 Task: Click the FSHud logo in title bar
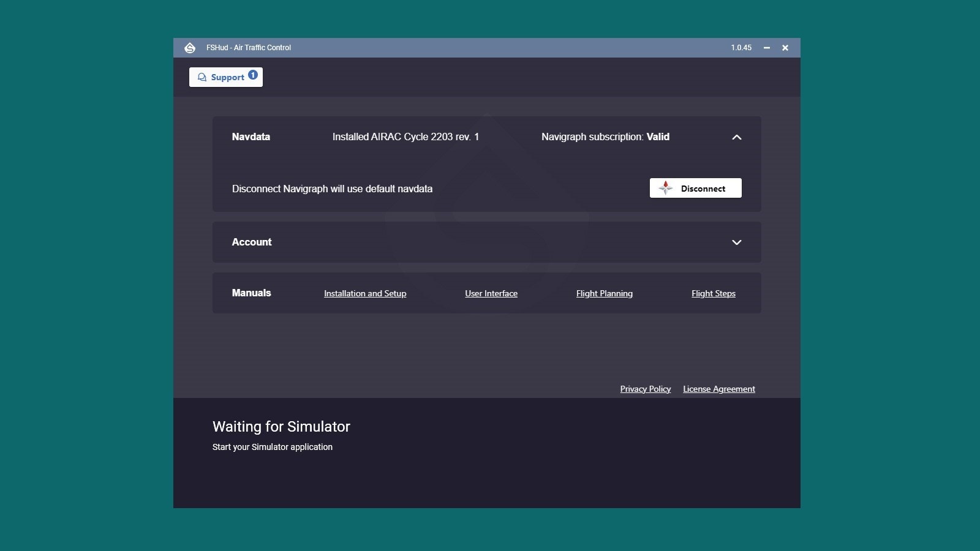click(x=190, y=48)
